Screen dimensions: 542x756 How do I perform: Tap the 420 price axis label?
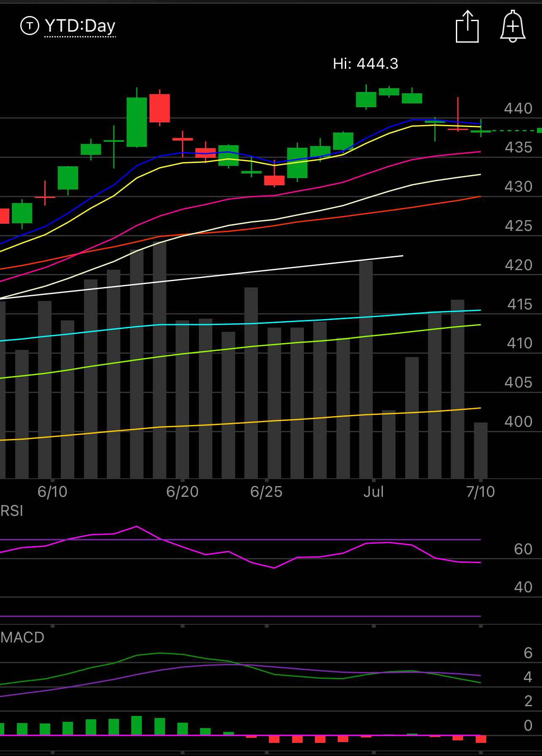pos(518,265)
